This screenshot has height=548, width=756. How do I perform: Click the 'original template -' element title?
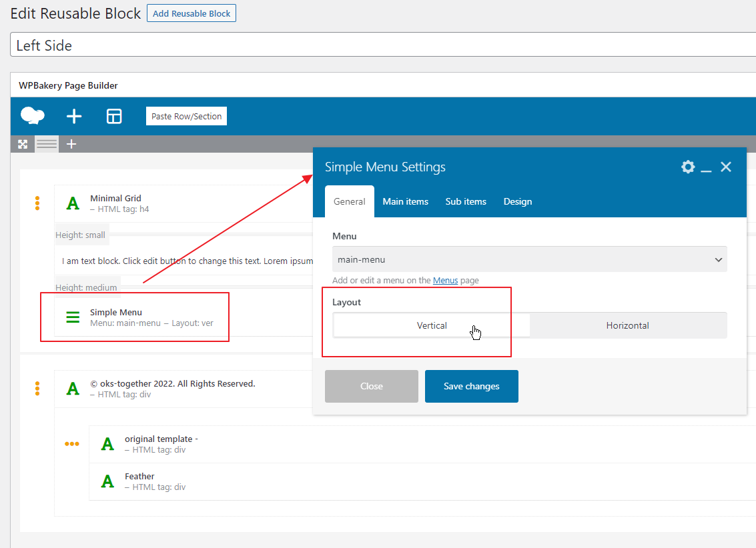[161, 439]
